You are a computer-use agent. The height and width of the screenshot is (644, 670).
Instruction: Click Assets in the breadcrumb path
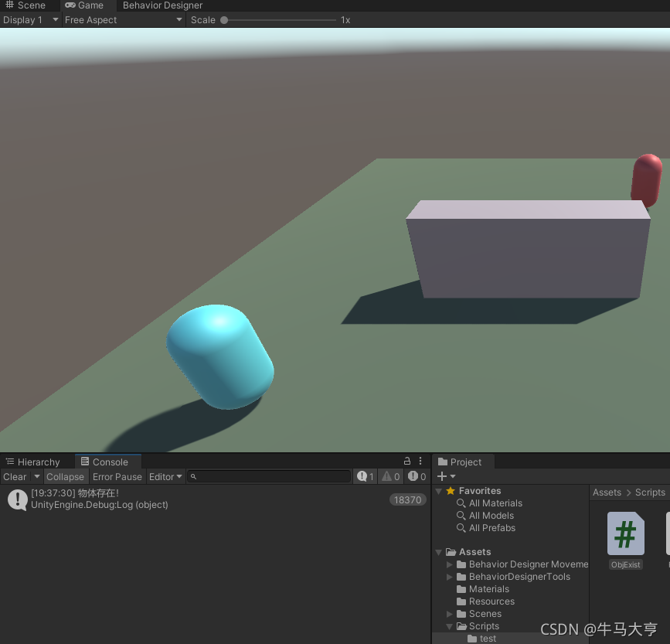click(607, 492)
